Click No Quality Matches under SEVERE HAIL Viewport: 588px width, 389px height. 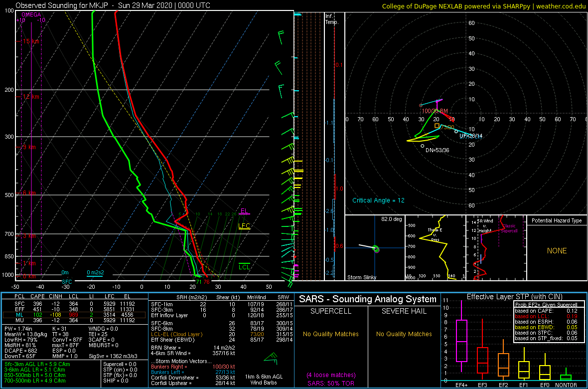405,334
